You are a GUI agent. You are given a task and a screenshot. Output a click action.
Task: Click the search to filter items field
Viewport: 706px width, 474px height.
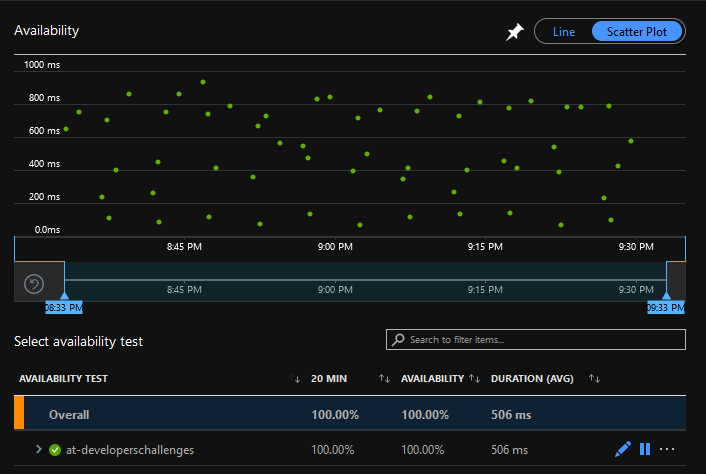pyautogui.click(x=536, y=339)
